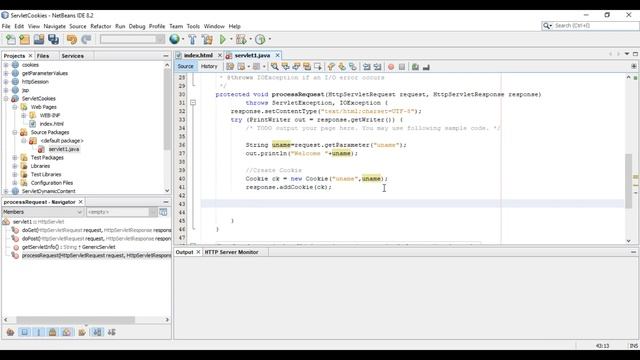Open the Members dropdown in Navigator

pyautogui.click(x=42, y=212)
